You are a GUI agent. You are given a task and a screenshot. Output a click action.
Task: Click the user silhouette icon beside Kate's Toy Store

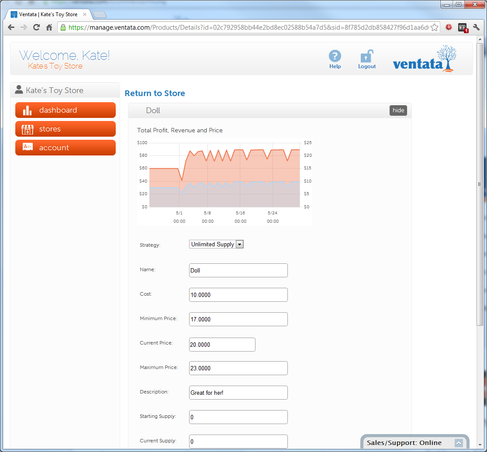click(19, 89)
